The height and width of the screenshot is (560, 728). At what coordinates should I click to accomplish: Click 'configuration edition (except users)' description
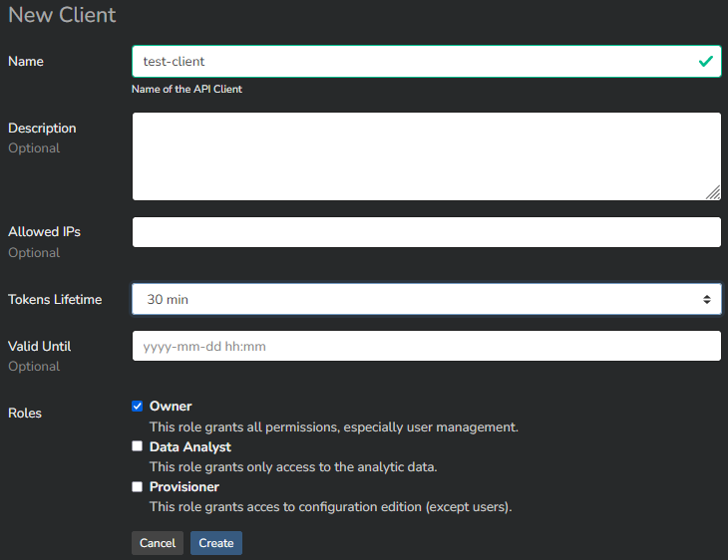[330, 506]
